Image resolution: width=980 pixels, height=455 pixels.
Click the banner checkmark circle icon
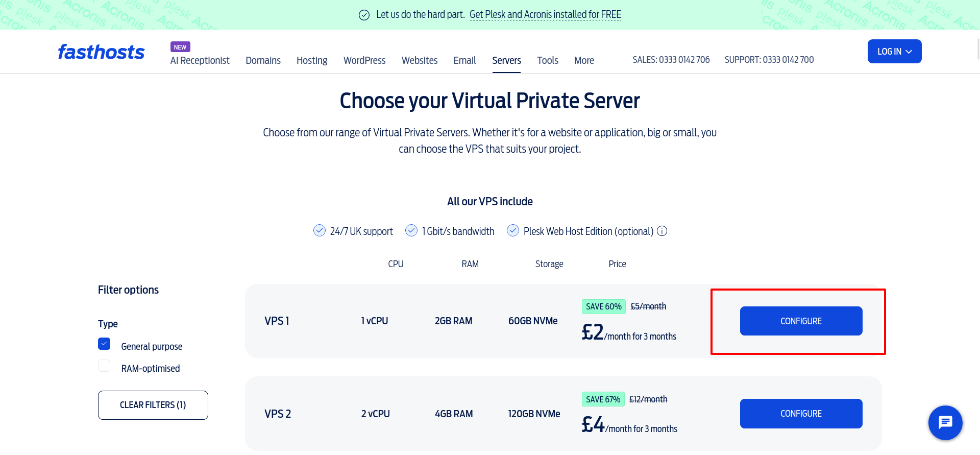coord(364,15)
